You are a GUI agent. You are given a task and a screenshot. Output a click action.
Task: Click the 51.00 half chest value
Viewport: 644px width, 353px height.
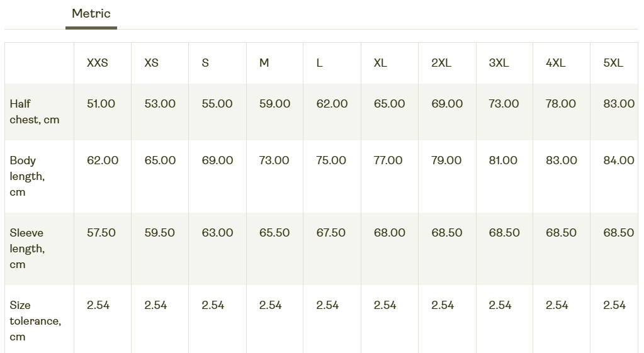coord(101,103)
